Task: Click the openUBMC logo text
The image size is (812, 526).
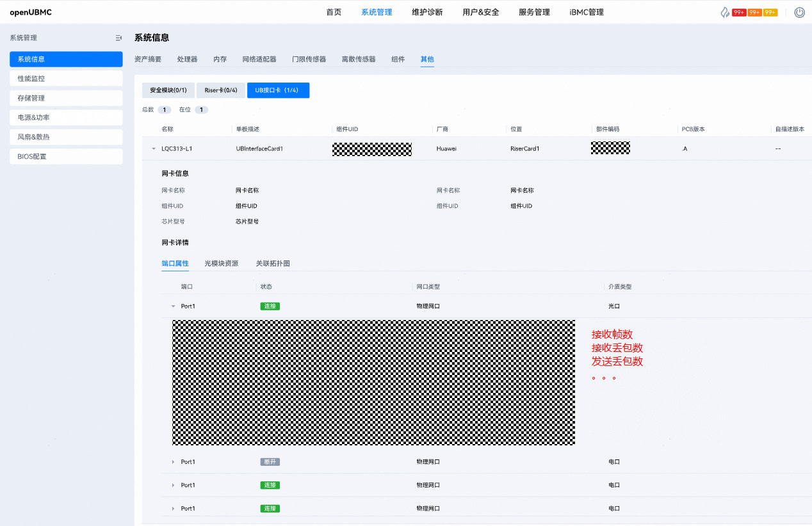Action: click(31, 12)
